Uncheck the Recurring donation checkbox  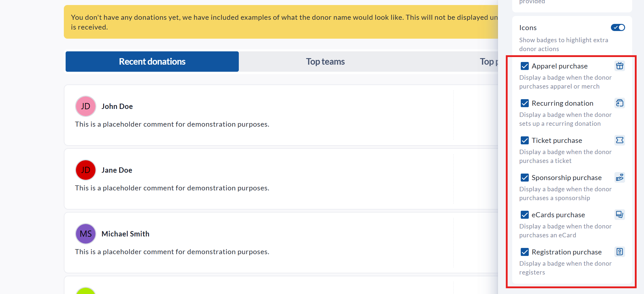525,103
